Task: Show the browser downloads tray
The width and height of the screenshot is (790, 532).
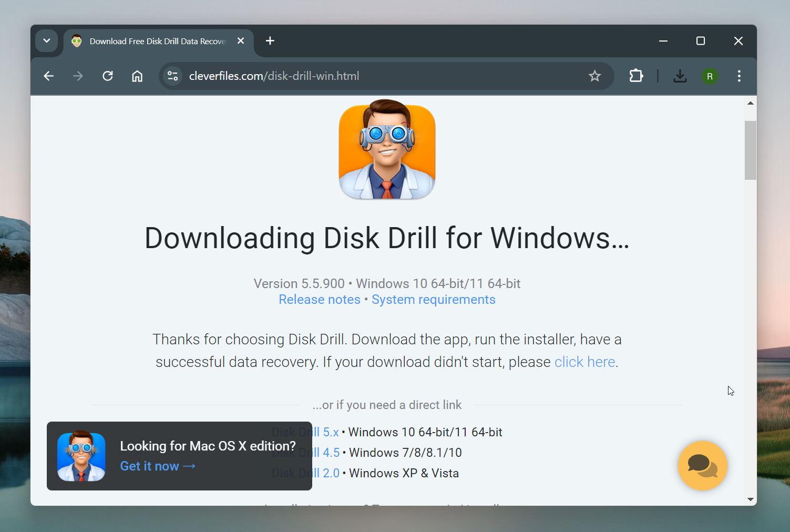Action: tap(680, 76)
